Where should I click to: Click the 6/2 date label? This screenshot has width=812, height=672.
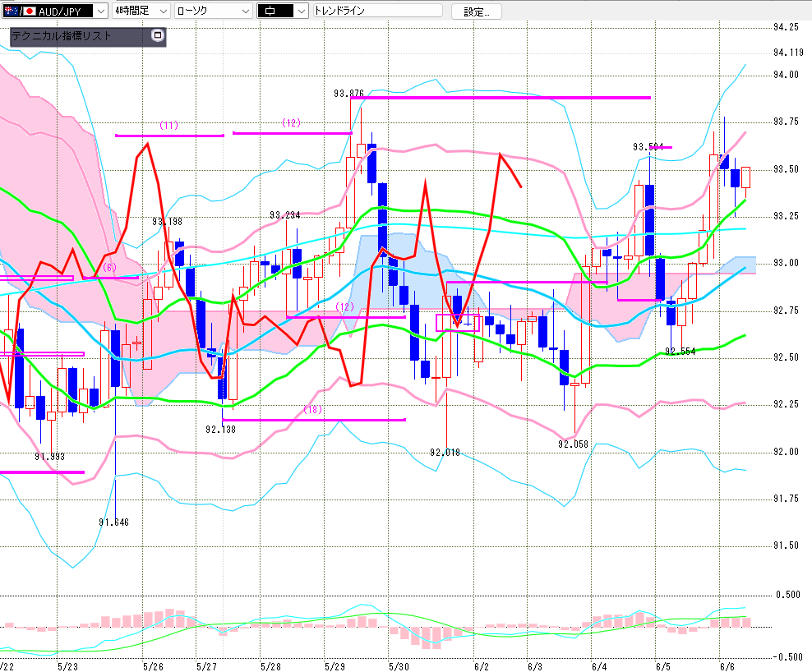[482, 667]
